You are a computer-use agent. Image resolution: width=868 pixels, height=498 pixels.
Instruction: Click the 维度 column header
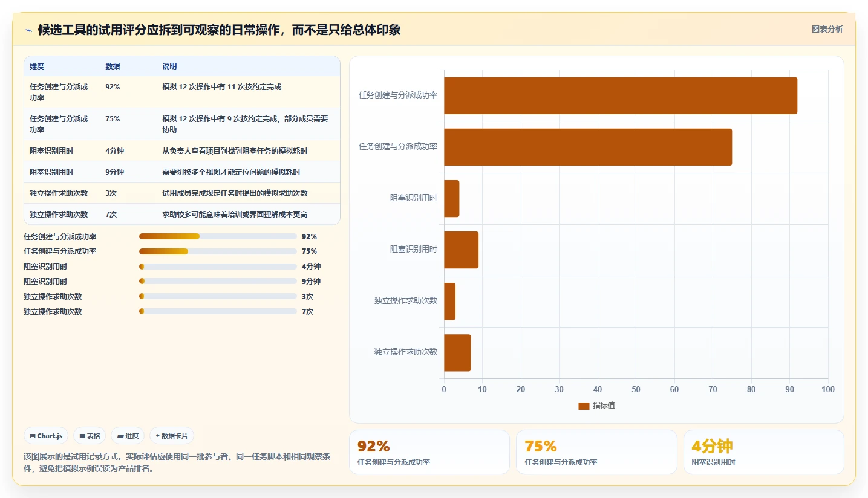(x=37, y=66)
